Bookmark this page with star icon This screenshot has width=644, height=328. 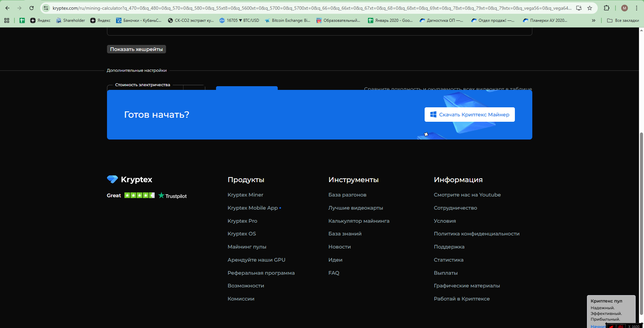pos(590,8)
